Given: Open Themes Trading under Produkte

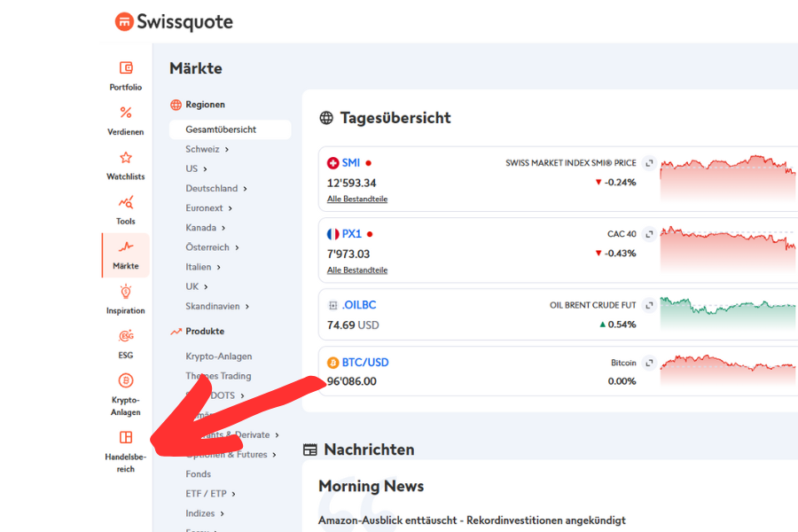Looking at the screenshot, I should [218, 376].
